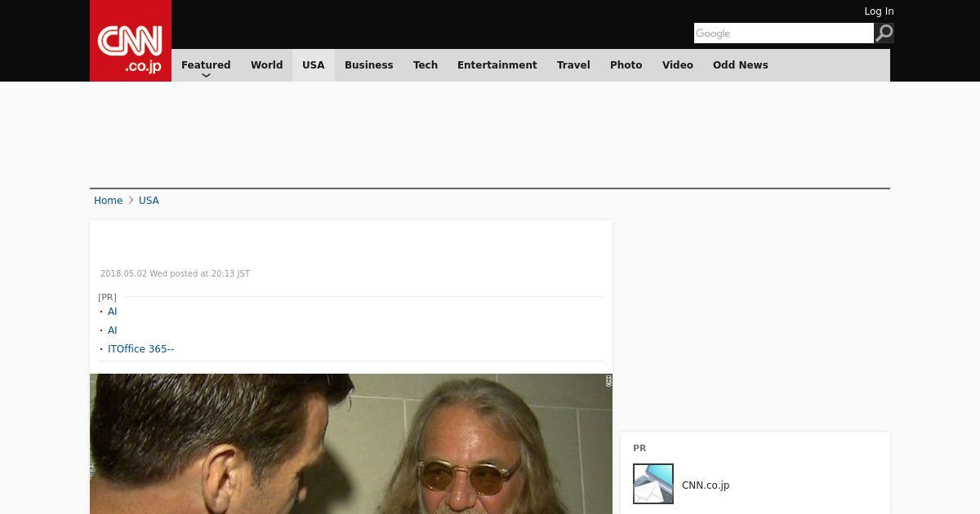Click the post date 2018.05.02 text
The height and width of the screenshot is (514, 980).
coord(175,274)
